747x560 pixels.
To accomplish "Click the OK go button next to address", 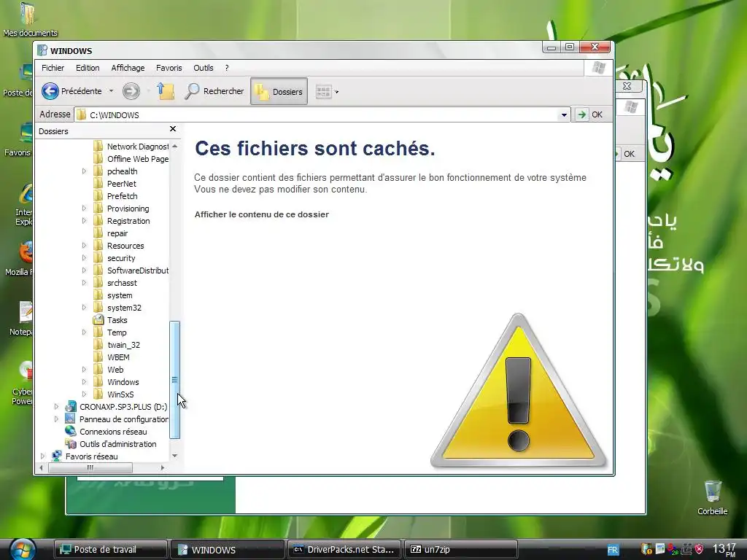I will pos(589,114).
